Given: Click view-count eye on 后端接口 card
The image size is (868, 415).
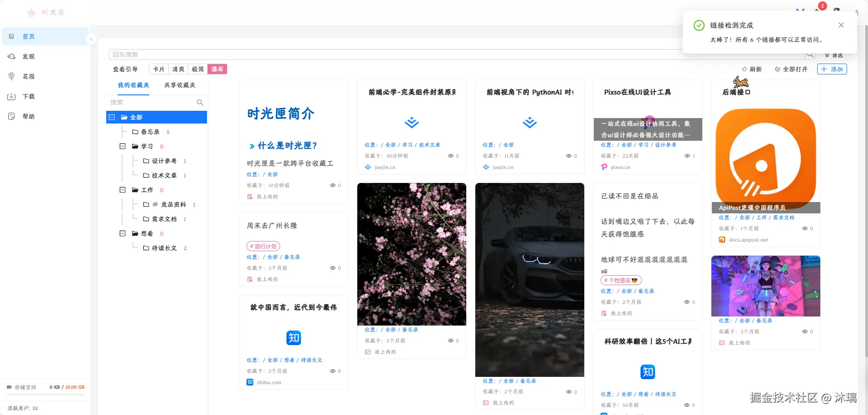Looking at the screenshot, I should click(x=805, y=228).
